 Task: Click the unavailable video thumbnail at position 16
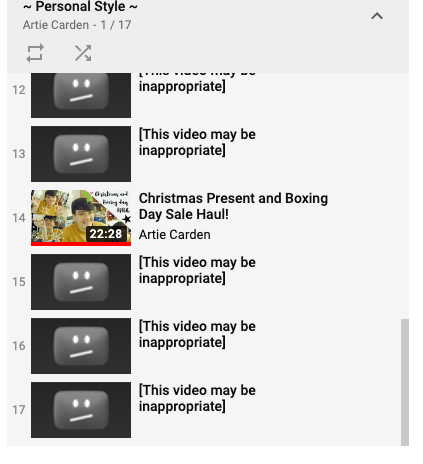(x=81, y=346)
